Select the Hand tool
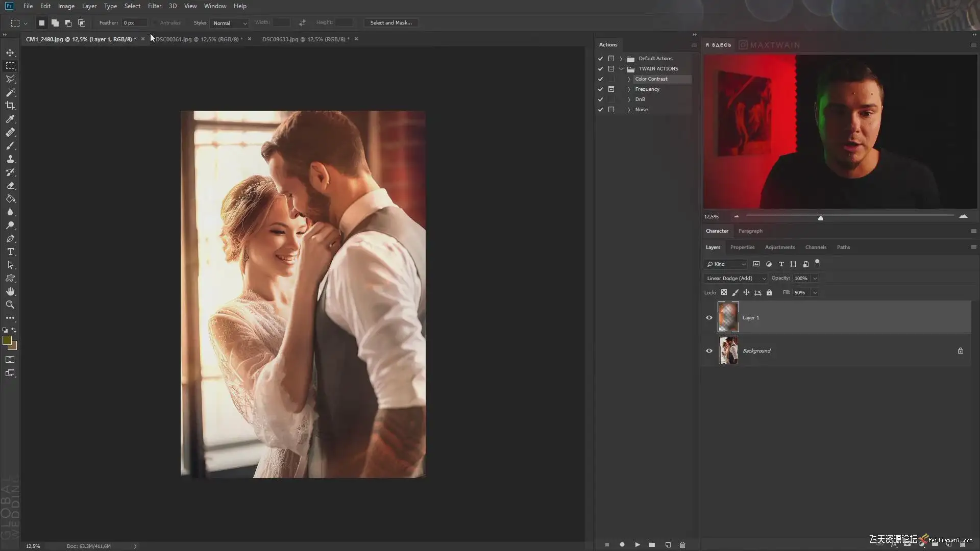Screen dimensions: 980x551 coord(10,291)
